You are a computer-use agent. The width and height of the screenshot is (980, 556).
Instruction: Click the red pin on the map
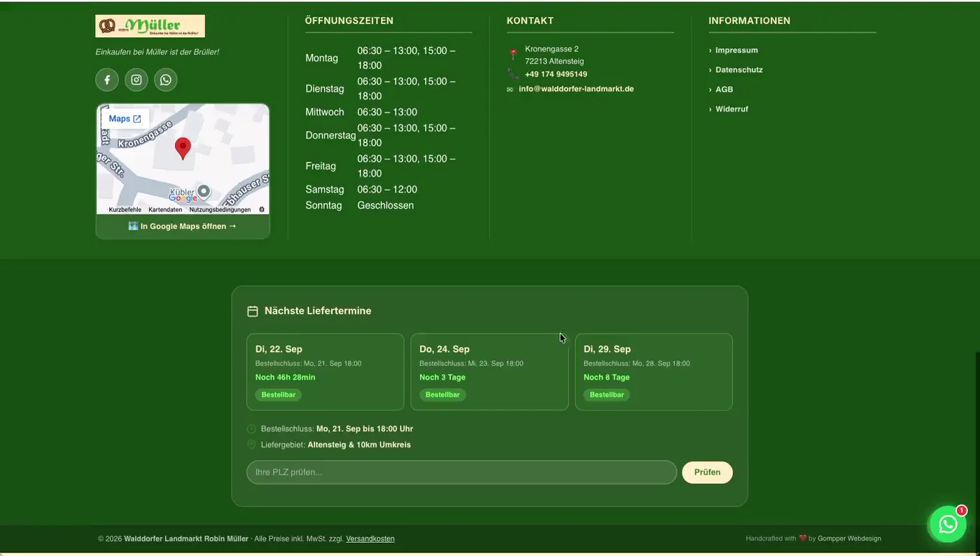point(183,148)
